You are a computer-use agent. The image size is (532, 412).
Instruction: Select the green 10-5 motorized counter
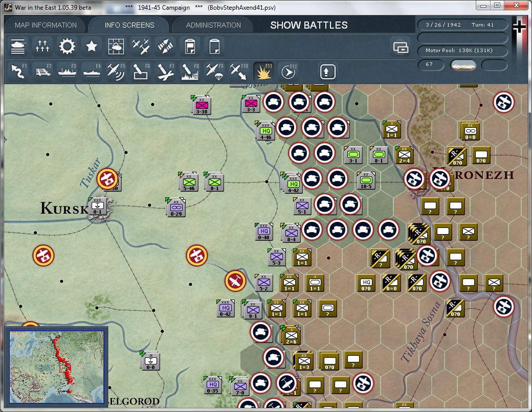366,180
